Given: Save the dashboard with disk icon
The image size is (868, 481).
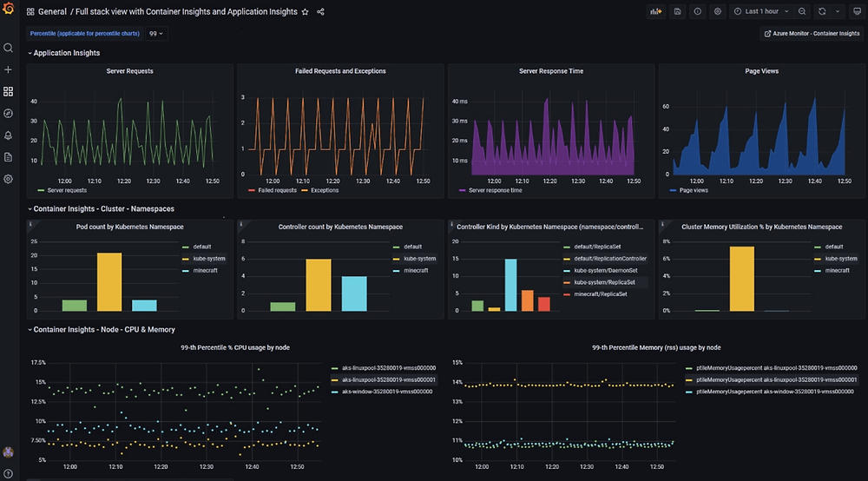Looking at the screenshot, I should click(678, 11).
